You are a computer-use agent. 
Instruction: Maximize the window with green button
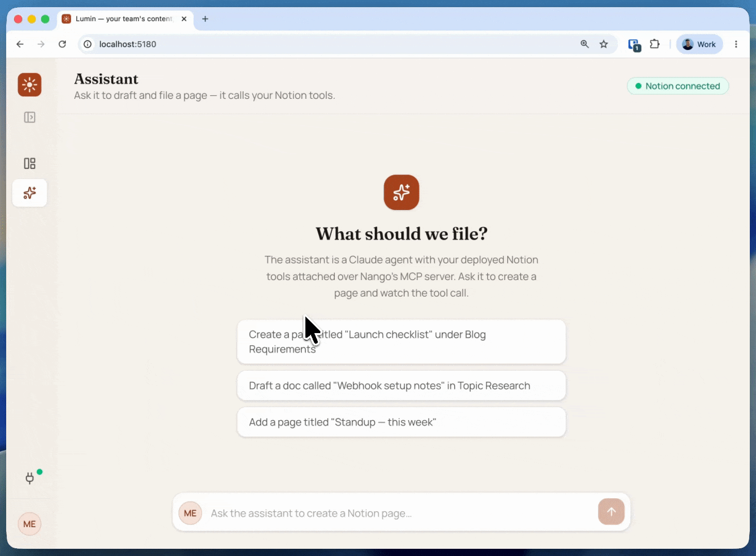click(x=45, y=19)
